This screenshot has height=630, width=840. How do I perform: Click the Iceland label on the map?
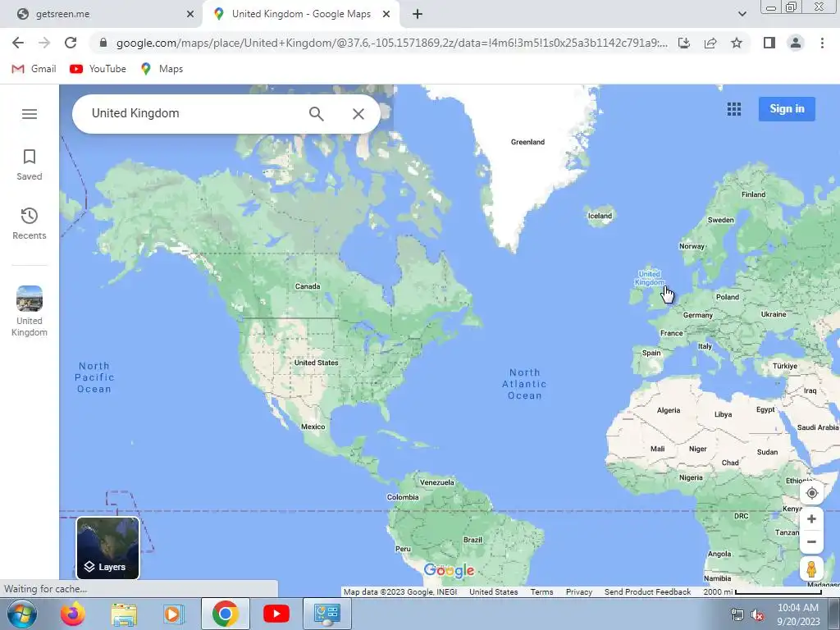click(x=600, y=216)
